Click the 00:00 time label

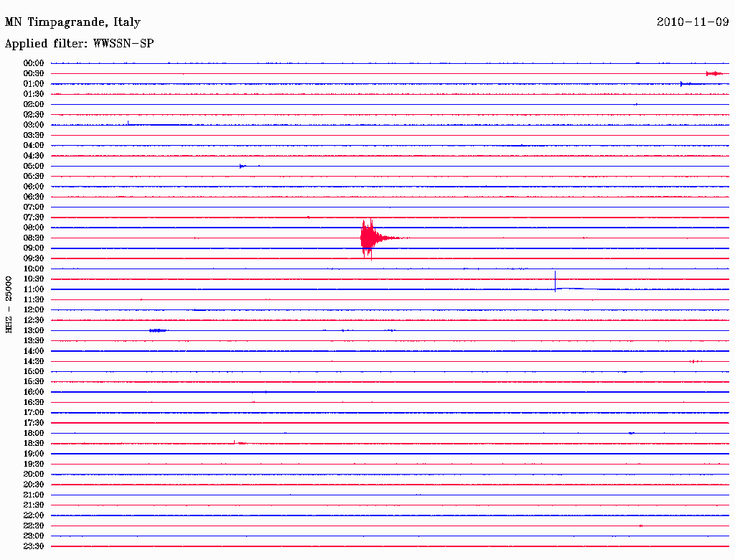point(34,63)
